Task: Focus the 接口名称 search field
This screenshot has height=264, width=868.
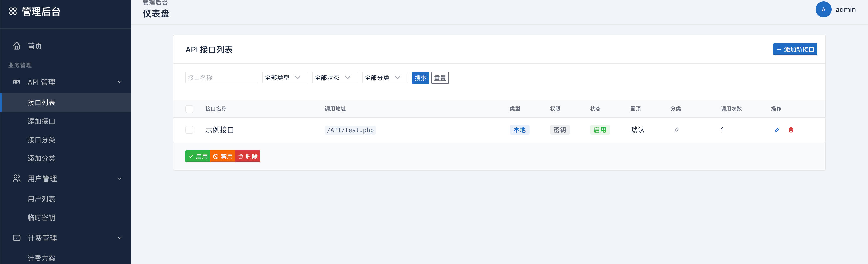Action: click(221, 77)
